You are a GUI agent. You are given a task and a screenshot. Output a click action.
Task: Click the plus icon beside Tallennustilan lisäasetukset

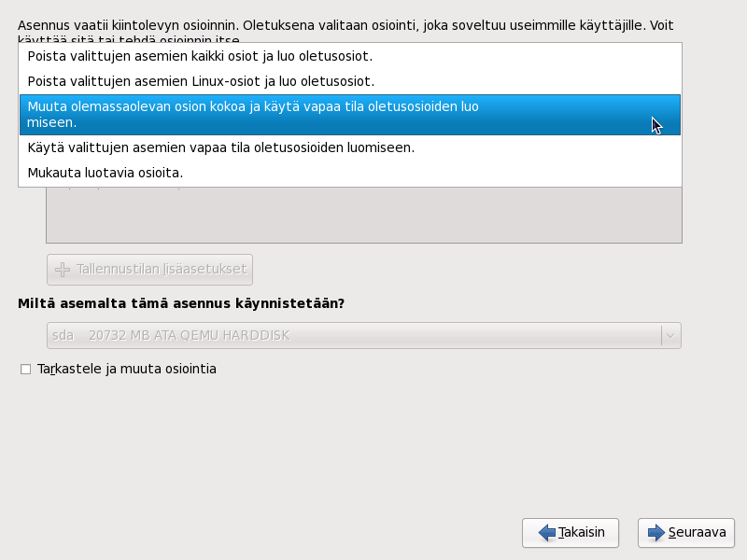click(63, 270)
